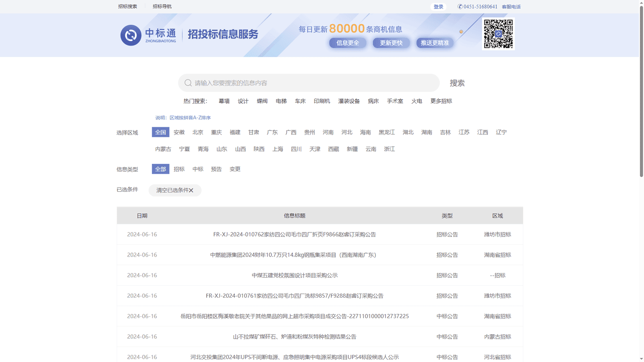The image size is (644, 362).
Task: Click 河北省招标 region cell
Action: point(497,357)
